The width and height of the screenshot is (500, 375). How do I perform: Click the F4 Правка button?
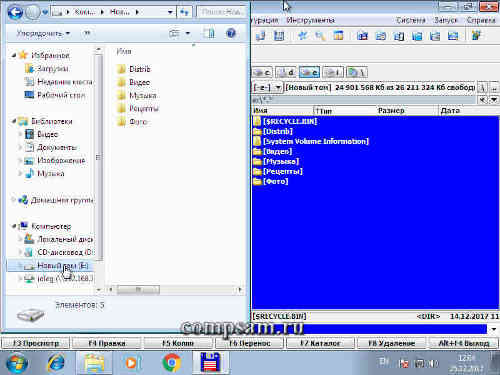pyautogui.click(x=107, y=343)
